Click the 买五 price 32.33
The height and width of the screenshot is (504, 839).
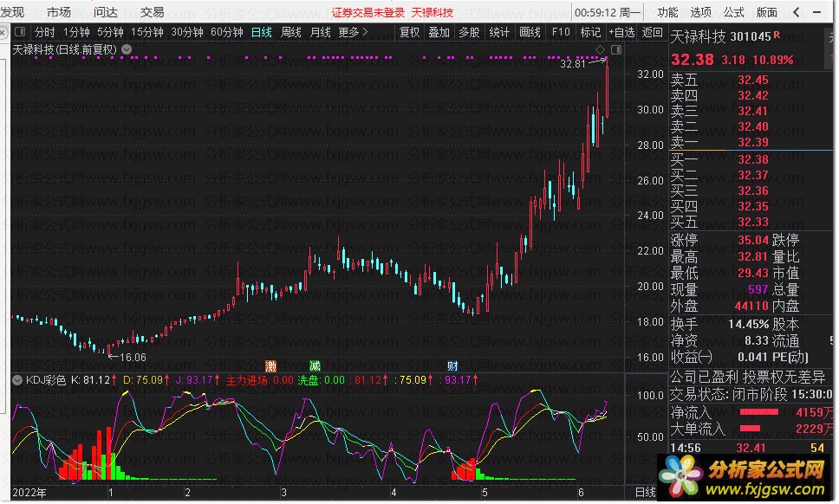coord(753,222)
